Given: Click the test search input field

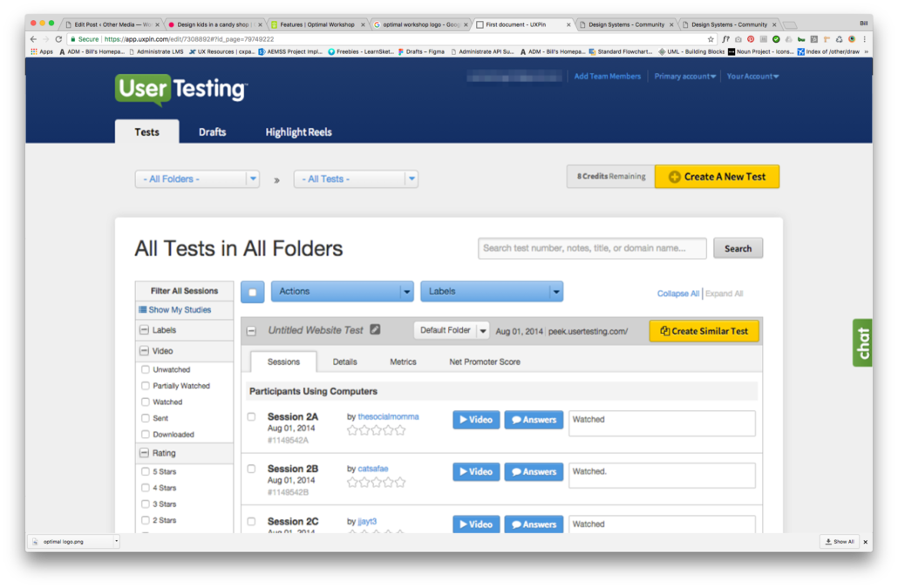Looking at the screenshot, I should 592,248.
